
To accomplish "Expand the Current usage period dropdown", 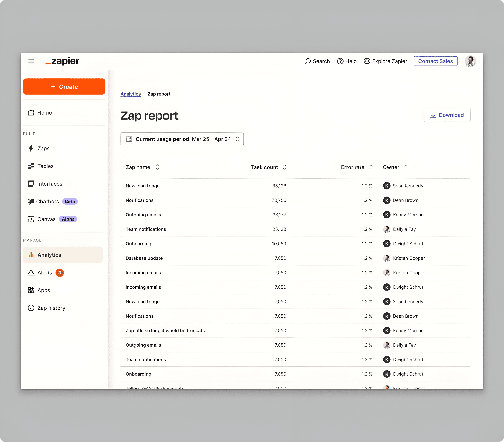I will click(182, 139).
